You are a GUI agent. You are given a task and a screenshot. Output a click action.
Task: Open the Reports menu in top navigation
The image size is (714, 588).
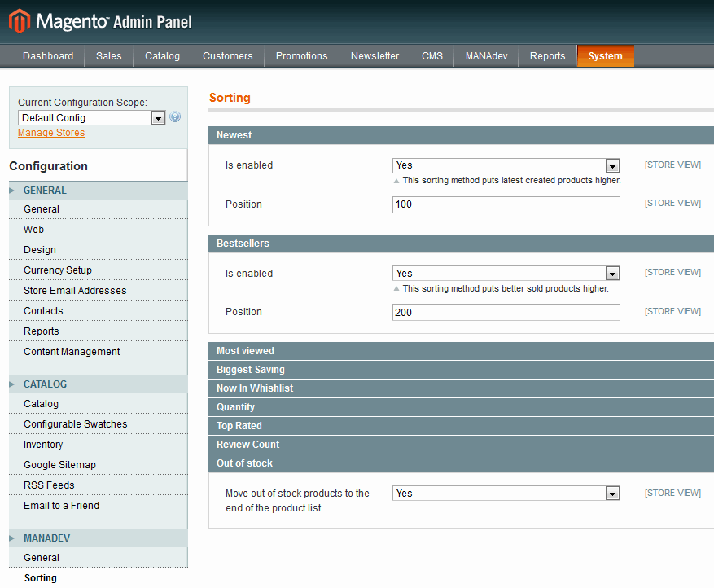(x=547, y=56)
